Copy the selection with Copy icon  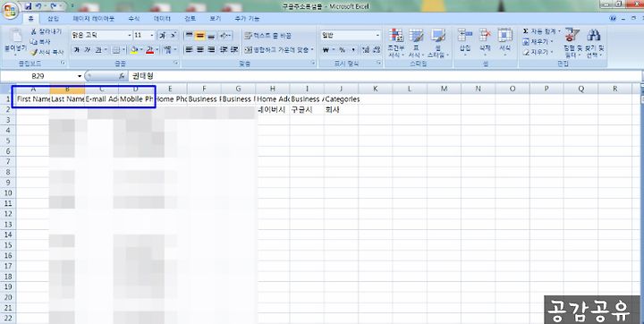coord(40,41)
